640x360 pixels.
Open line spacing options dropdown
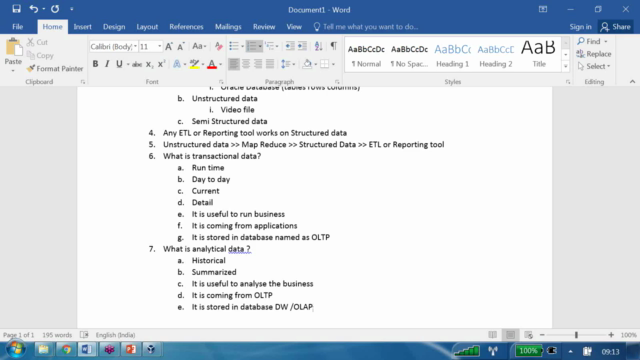point(288,64)
